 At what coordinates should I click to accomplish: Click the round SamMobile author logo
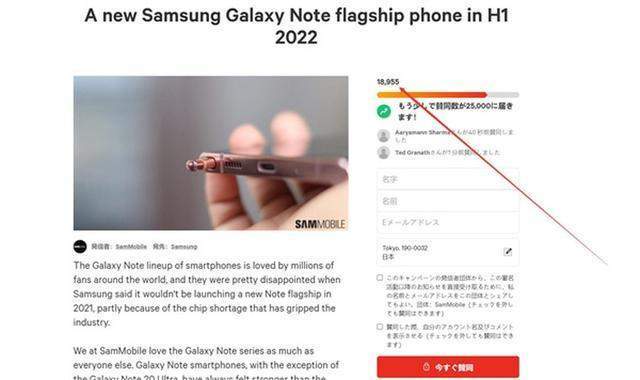click(80, 247)
